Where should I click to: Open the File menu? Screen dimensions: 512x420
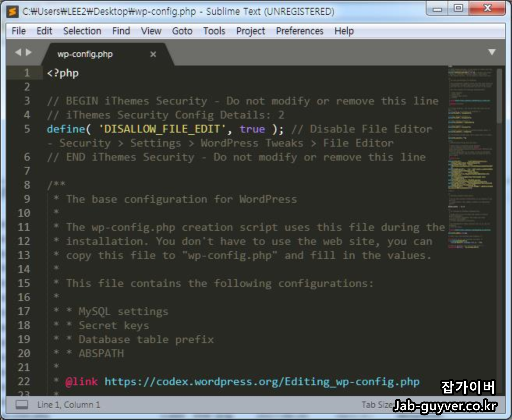pos(19,31)
